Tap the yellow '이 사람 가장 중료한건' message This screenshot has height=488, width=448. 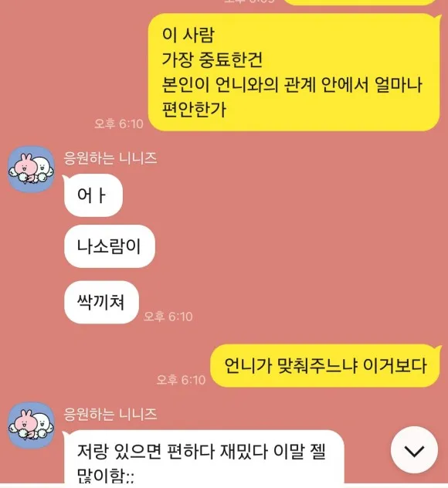[x=294, y=73]
